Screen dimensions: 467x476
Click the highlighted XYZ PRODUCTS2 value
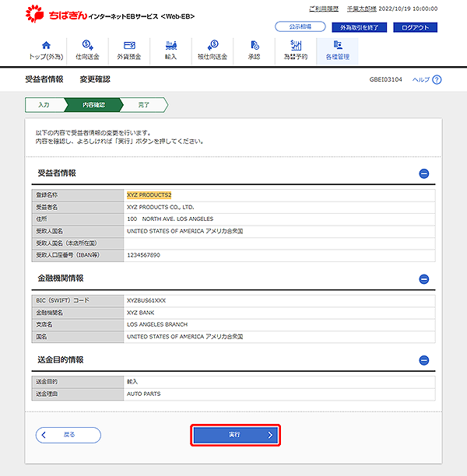coord(149,195)
